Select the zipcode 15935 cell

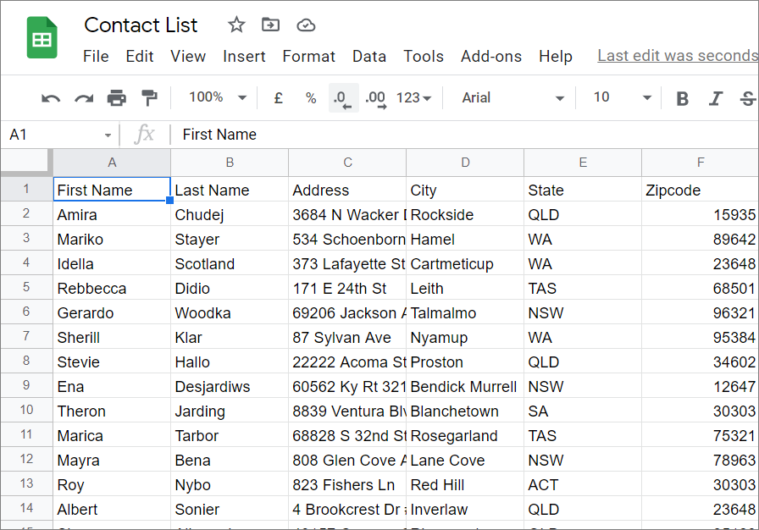[700, 214]
